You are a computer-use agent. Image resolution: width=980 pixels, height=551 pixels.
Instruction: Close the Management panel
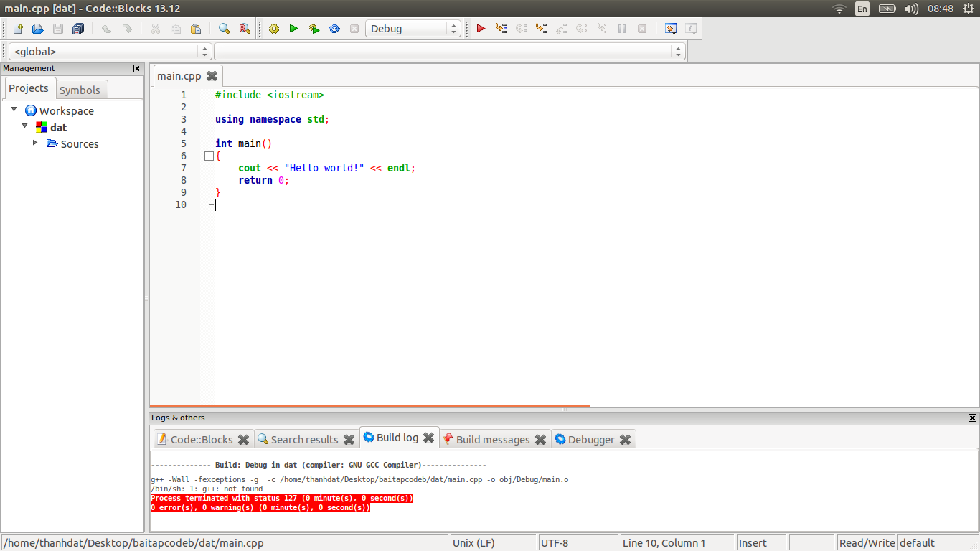[x=137, y=69]
